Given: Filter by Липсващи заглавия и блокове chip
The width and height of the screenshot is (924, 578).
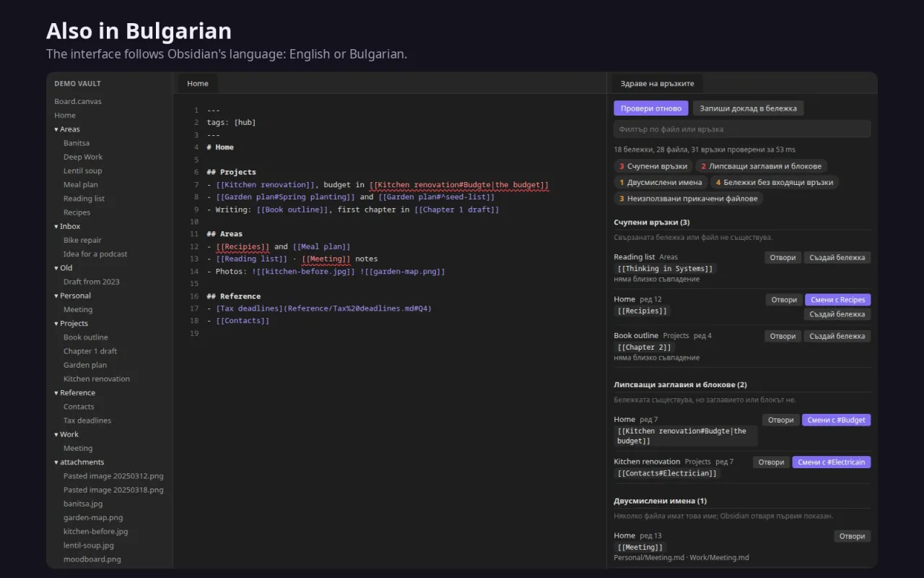Looking at the screenshot, I should pos(761,166).
